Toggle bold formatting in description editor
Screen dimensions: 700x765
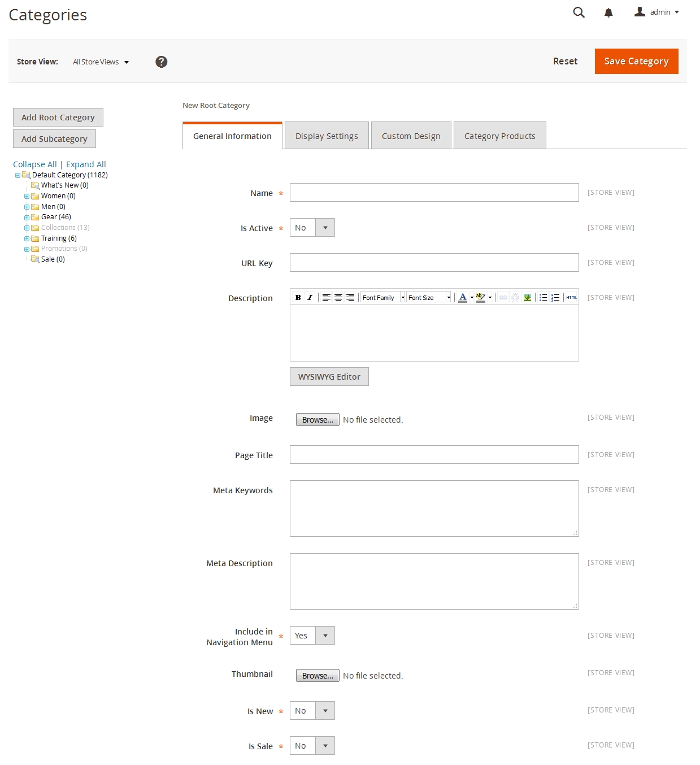pos(298,297)
